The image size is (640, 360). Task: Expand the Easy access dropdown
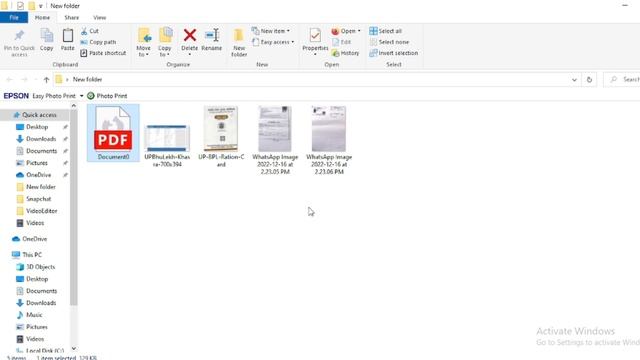(293, 42)
